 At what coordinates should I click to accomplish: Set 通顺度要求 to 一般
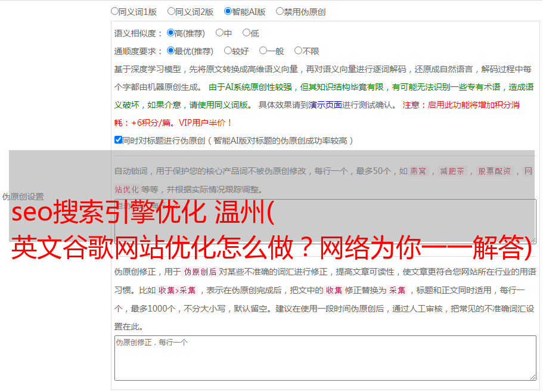pos(263,51)
